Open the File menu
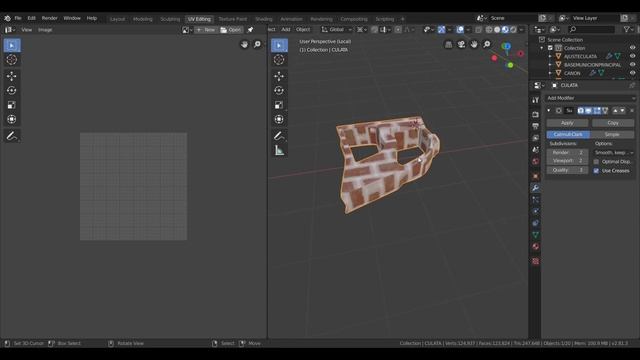This screenshot has height=360, width=640. (x=18, y=18)
